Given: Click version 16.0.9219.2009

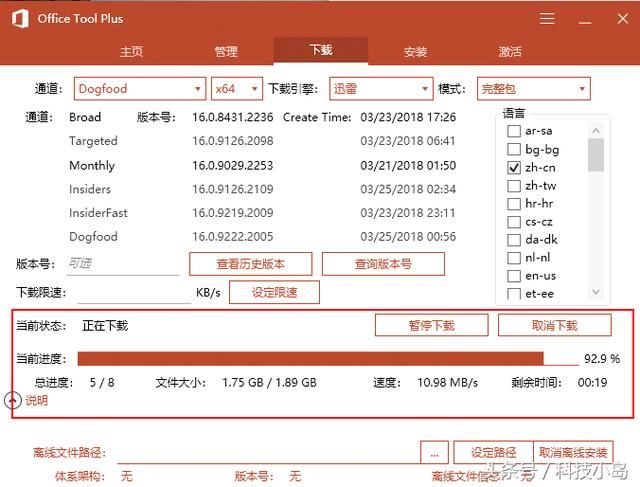Looking at the screenshot, I should pos(233,213).
